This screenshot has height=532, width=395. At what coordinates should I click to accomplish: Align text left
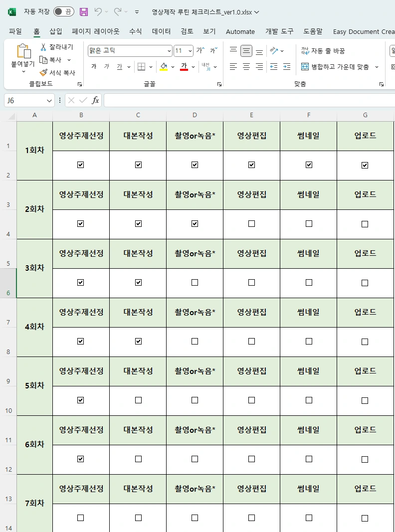click(x=233, y=66)
